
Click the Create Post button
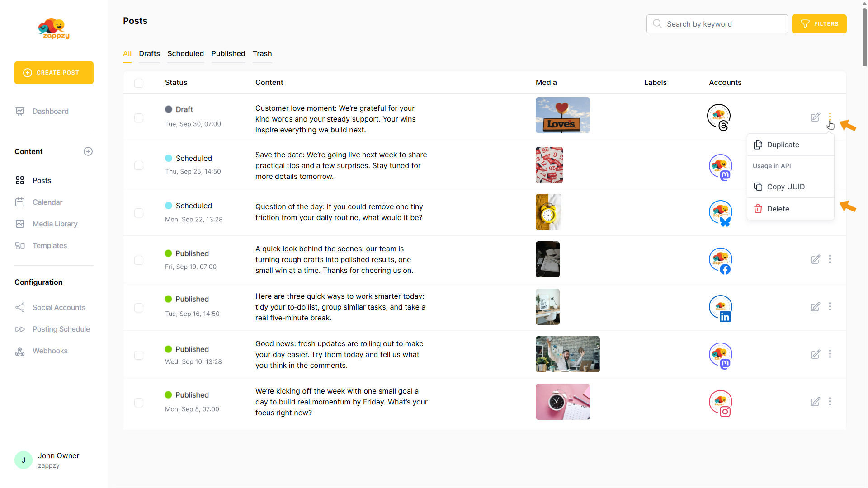click(54, 73)
